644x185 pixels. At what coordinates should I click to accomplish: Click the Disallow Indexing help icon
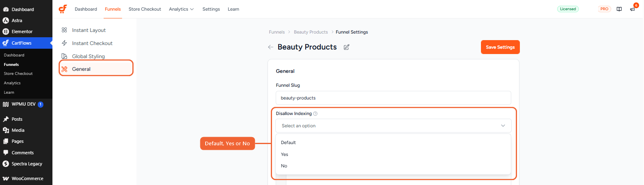(x=315, y=114)
